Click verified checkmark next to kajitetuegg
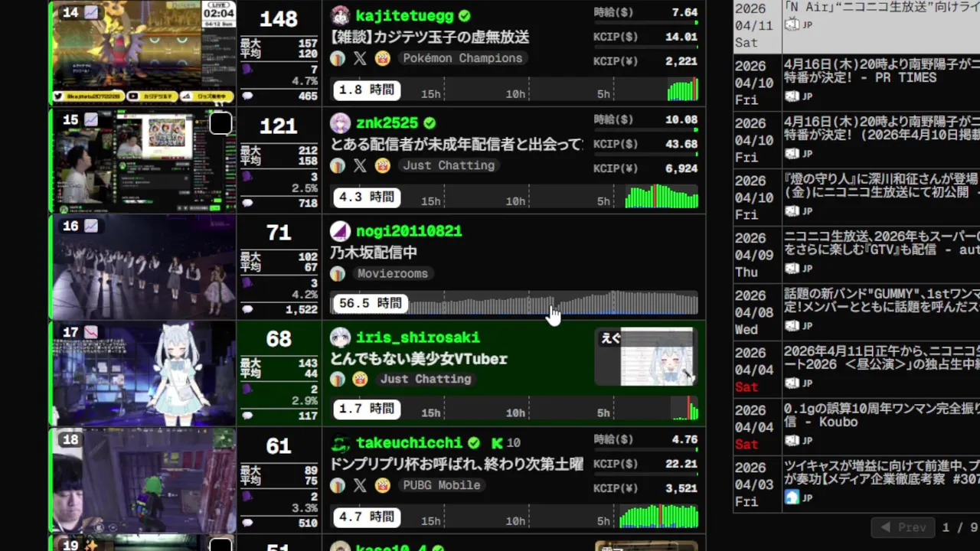Screen dimensions: 980x551 (465, 16)
